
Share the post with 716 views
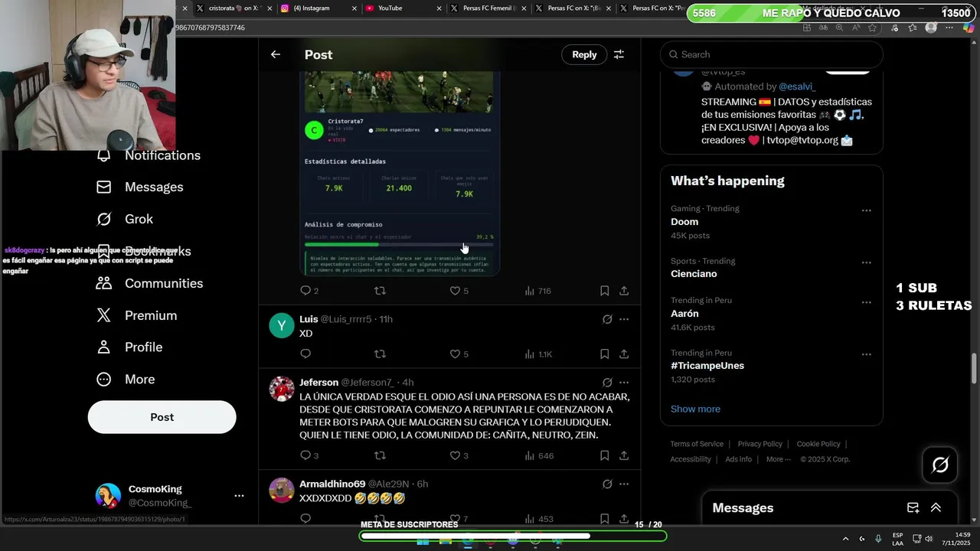(x=624, y=291)
